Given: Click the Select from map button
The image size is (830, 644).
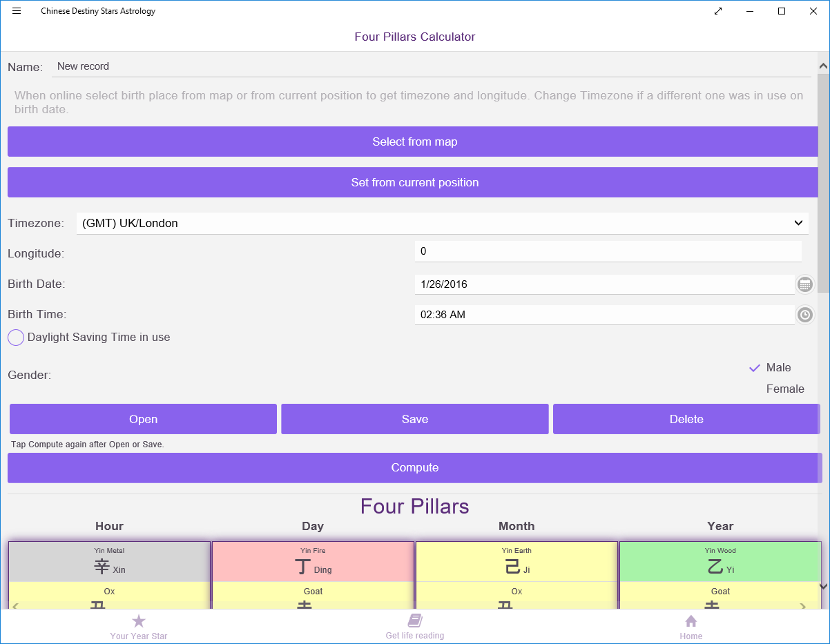Looking at the screenshot, I should [x=414, y=142].
